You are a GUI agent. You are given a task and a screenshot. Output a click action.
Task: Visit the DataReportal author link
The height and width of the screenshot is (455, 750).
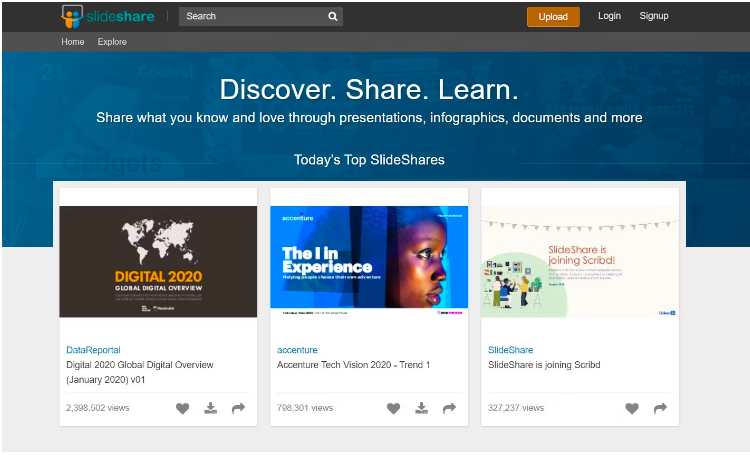tap(93, 350)
